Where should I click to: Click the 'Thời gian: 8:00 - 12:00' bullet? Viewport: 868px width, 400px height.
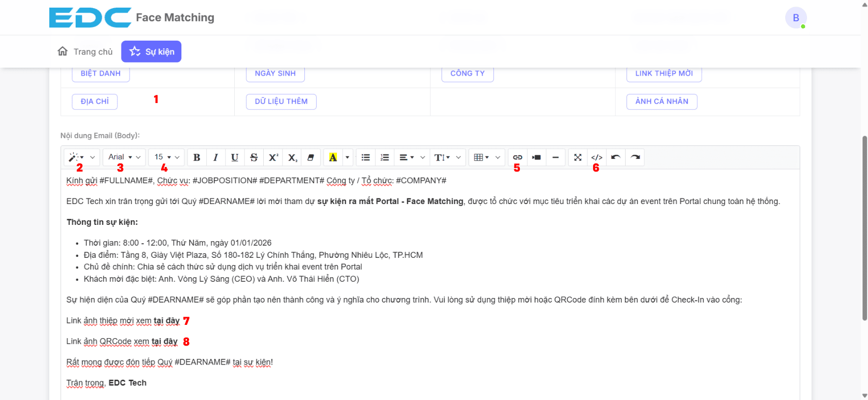click(x=178, y=243)
